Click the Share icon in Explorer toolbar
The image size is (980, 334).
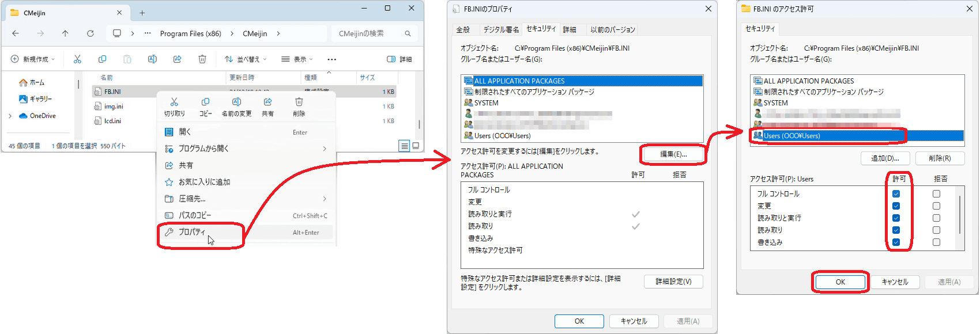pos(178,59)
